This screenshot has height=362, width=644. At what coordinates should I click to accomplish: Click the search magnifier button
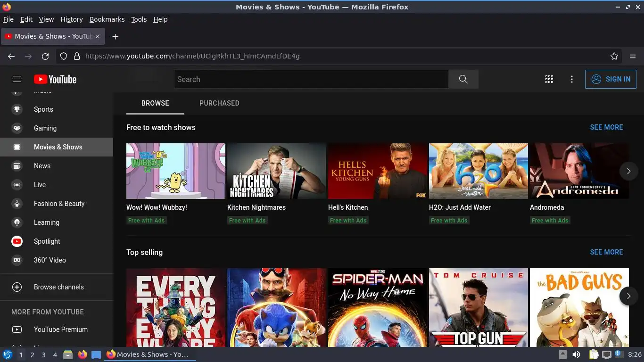click(463, 79)
